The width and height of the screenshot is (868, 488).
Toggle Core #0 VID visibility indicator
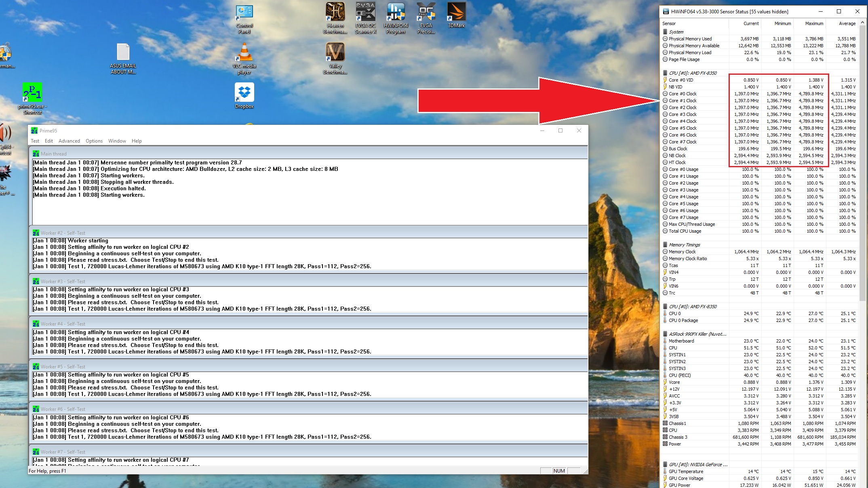666,80
